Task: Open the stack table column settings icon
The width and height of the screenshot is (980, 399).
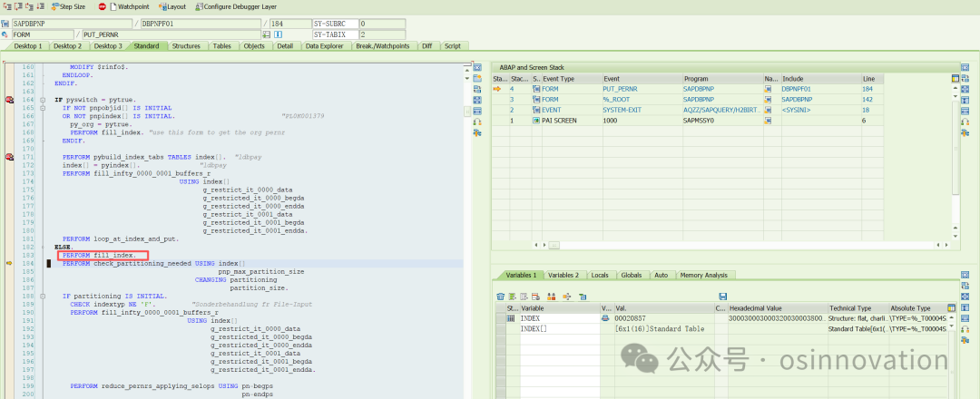Action: [955, 79]
